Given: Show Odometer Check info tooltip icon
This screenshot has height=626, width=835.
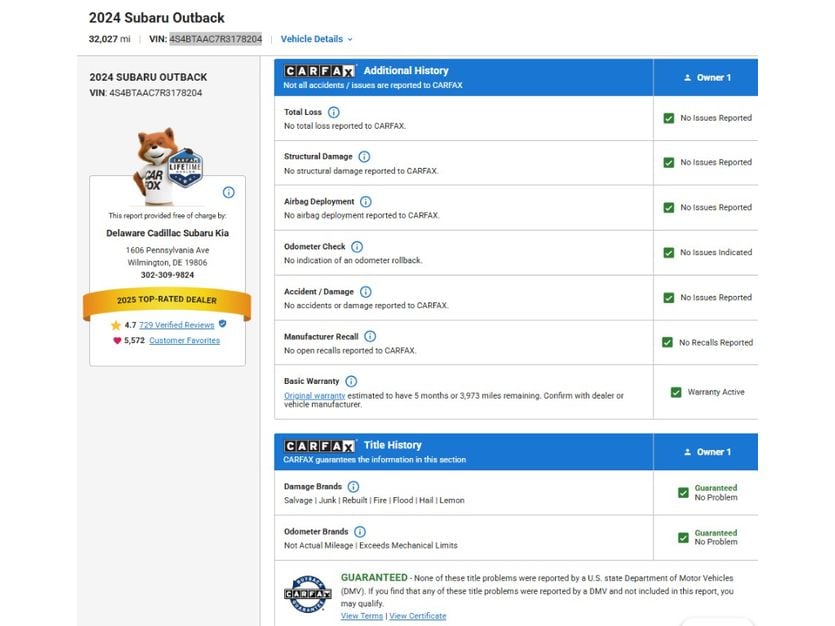Looking at the screenshot, I should (x=357, y=247).
